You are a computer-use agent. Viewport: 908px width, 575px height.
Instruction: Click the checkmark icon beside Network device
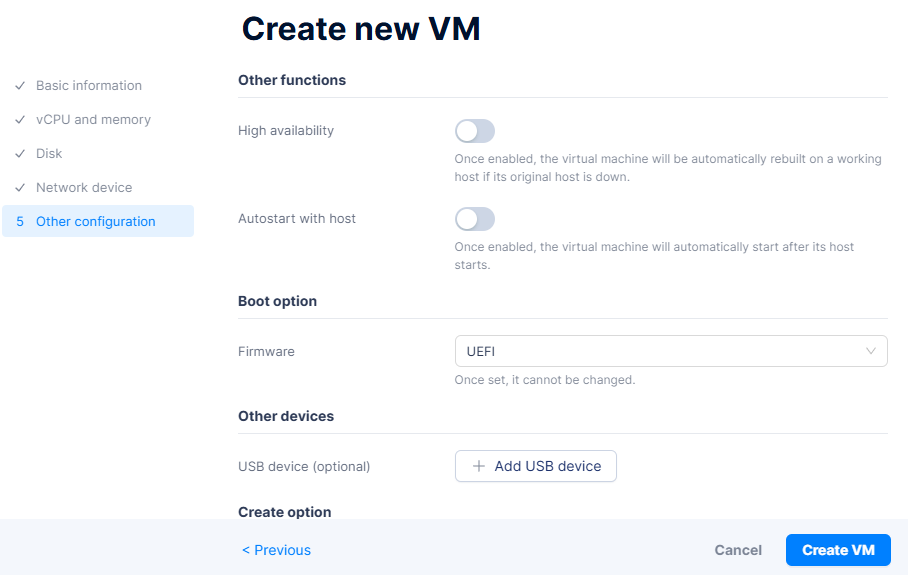click(x=20, y=188)
